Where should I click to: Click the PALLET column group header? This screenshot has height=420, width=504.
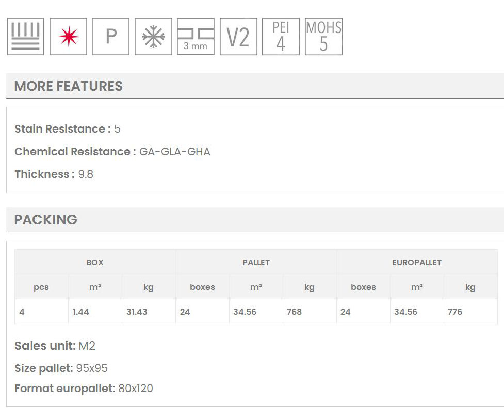point(256,262)
